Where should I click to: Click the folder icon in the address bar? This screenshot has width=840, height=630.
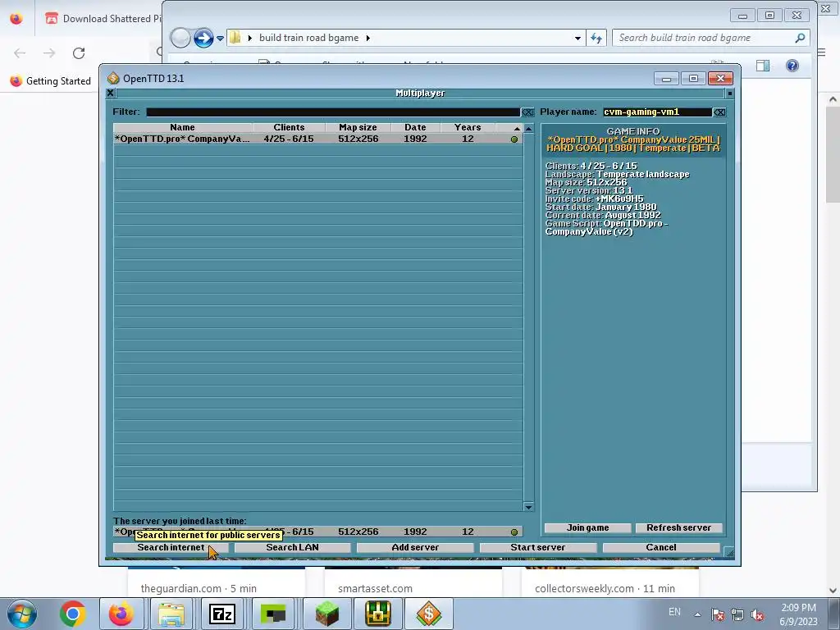point(235,38)
